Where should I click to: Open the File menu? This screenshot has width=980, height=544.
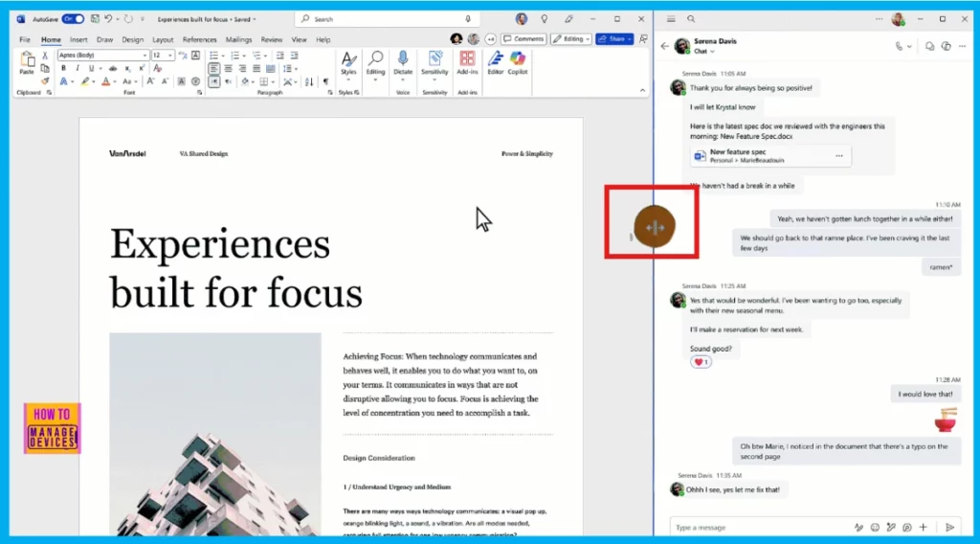[24, 39]
